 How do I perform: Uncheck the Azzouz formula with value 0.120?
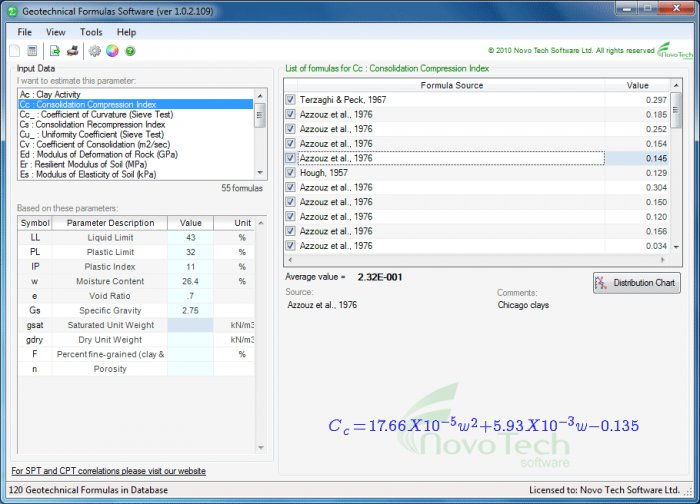click(x=291, y=217)
